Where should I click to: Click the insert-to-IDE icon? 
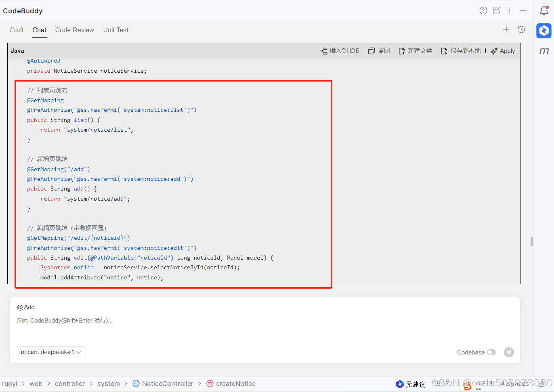click(324, 51)
